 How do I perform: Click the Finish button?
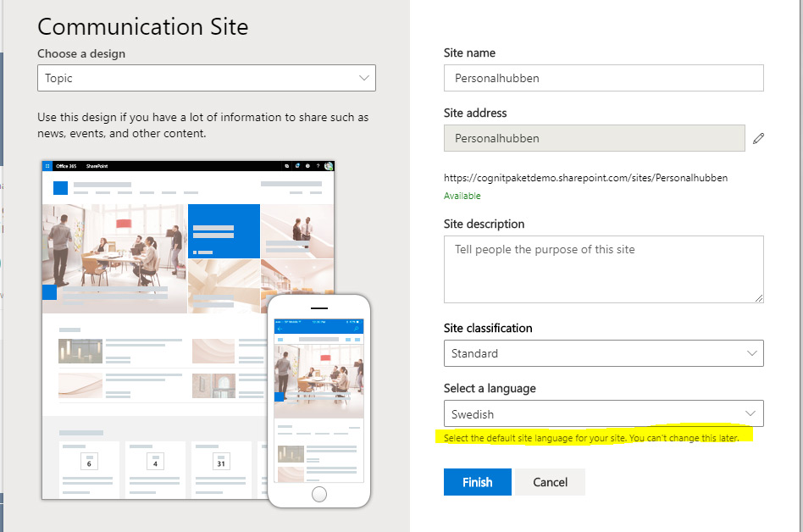477,482
